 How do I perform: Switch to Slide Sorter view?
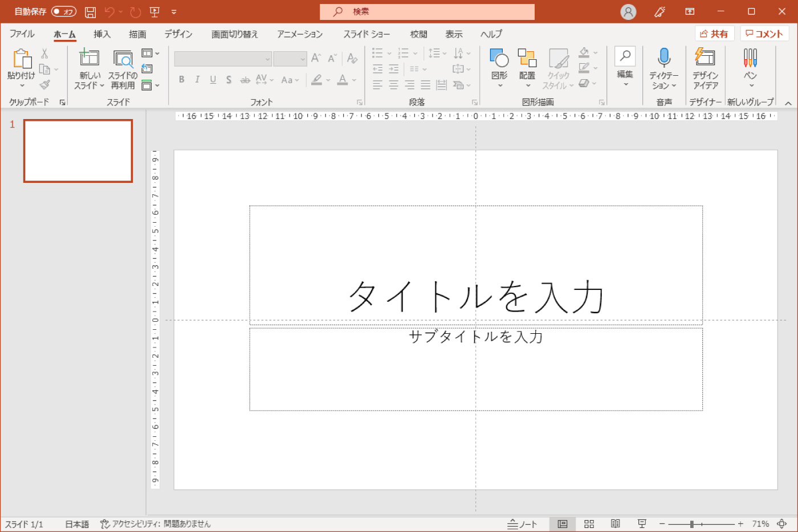click(589, 524)
